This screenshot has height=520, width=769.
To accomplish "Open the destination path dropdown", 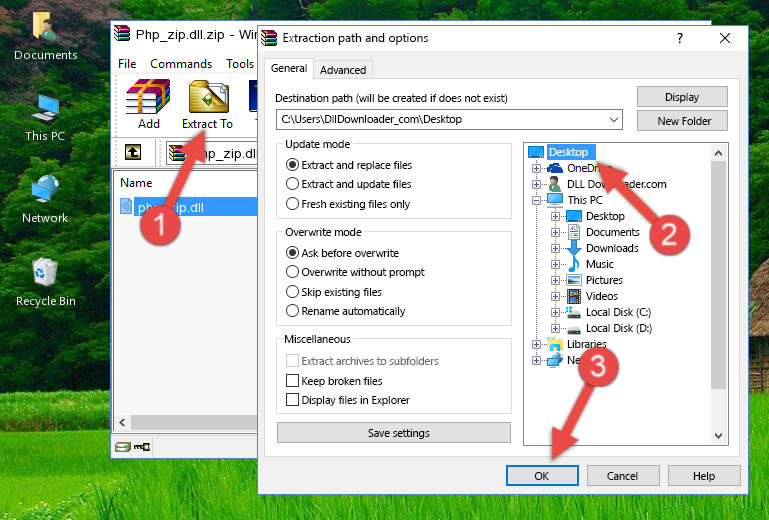I will click(x=614, y=120).
